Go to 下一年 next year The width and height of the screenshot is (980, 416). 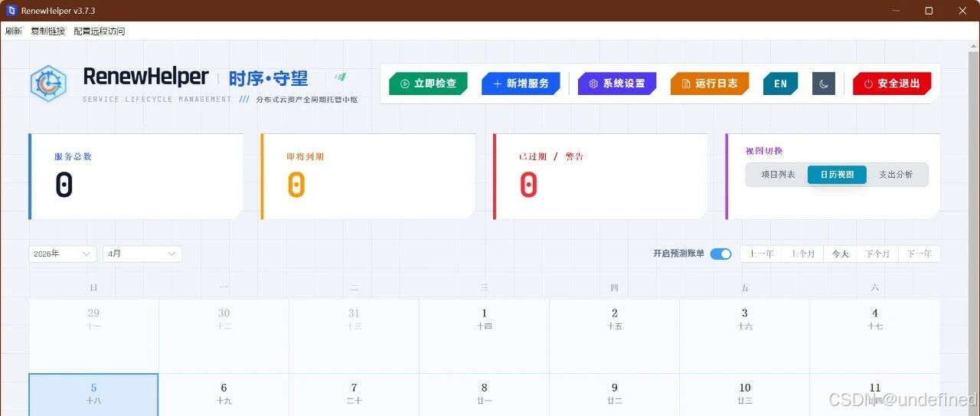point(919,254)
